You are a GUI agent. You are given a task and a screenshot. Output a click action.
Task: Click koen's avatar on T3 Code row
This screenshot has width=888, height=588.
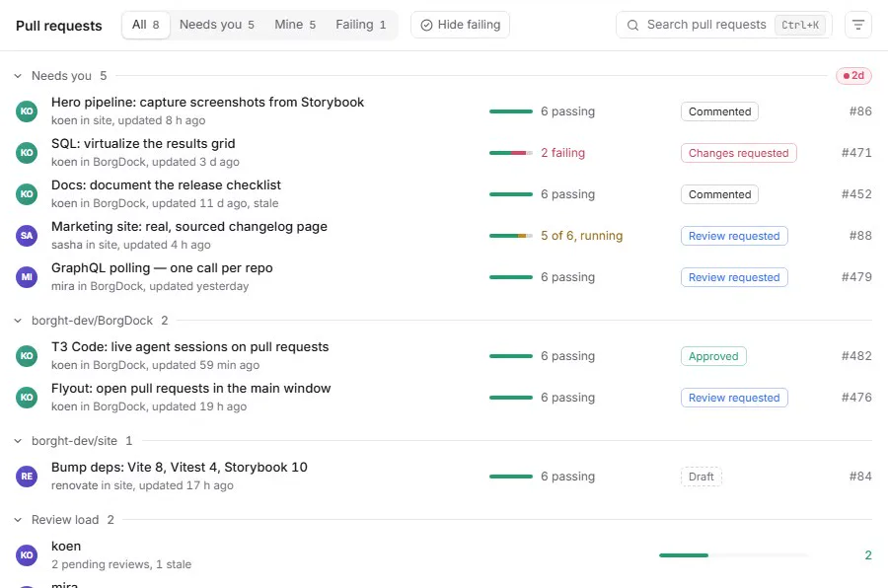pyautogui.click(x=27, y=356)
